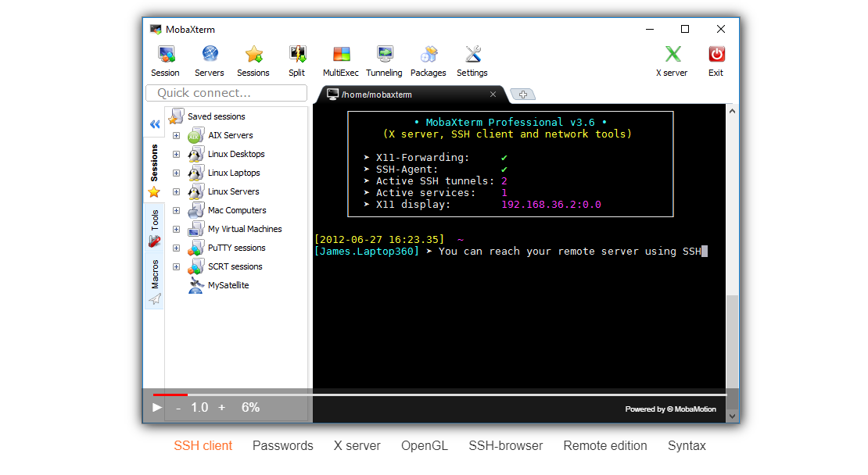The image size is (868, 475).
Task: Follow the SSH-browser link at bottom
Action: pyautogui.click(x=505, y=445)
